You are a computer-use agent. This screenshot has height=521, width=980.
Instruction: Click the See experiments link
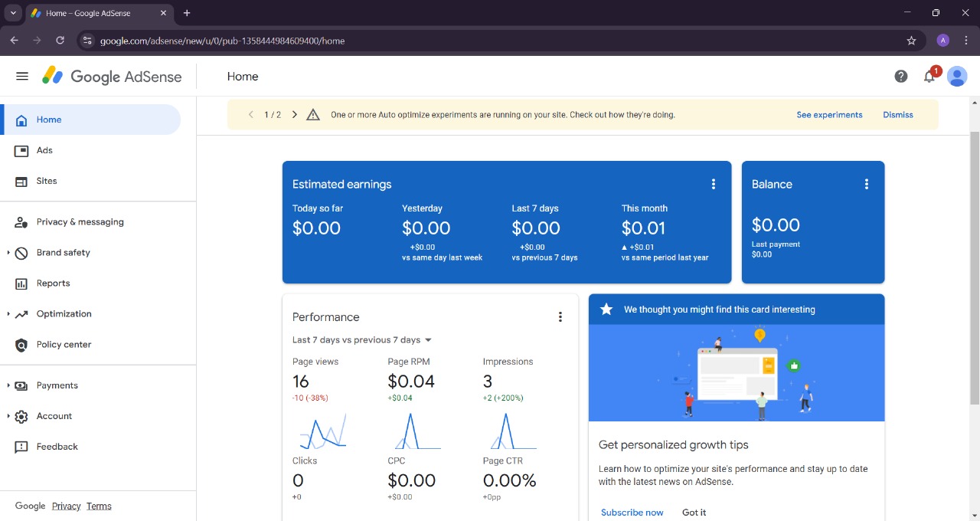pos(829,115)
